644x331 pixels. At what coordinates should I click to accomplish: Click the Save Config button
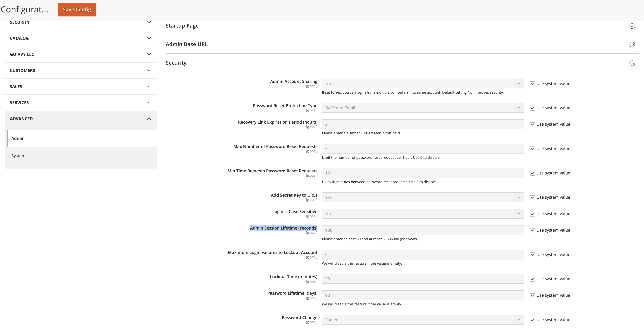(77, 9)
